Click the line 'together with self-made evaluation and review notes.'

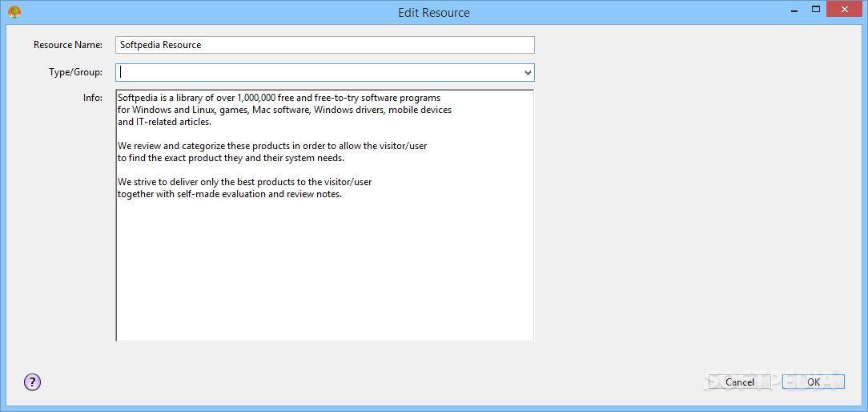point(230,195)
